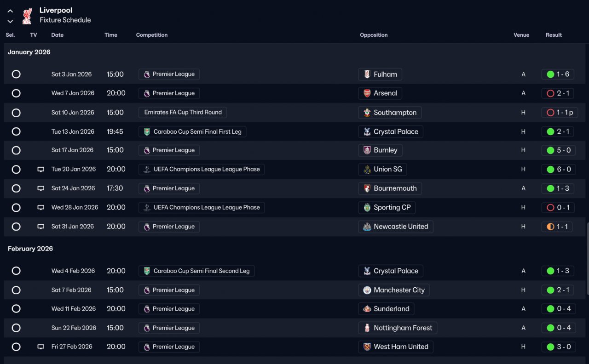
Task: Open the Newcastle United club badge
Action: point(367,227)
